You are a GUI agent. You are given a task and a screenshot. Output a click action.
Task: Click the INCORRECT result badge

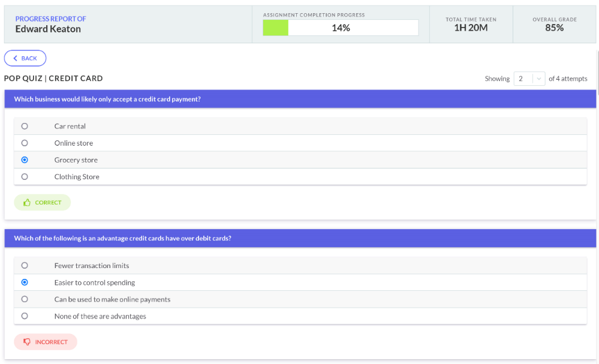click(x=46, y=342)
